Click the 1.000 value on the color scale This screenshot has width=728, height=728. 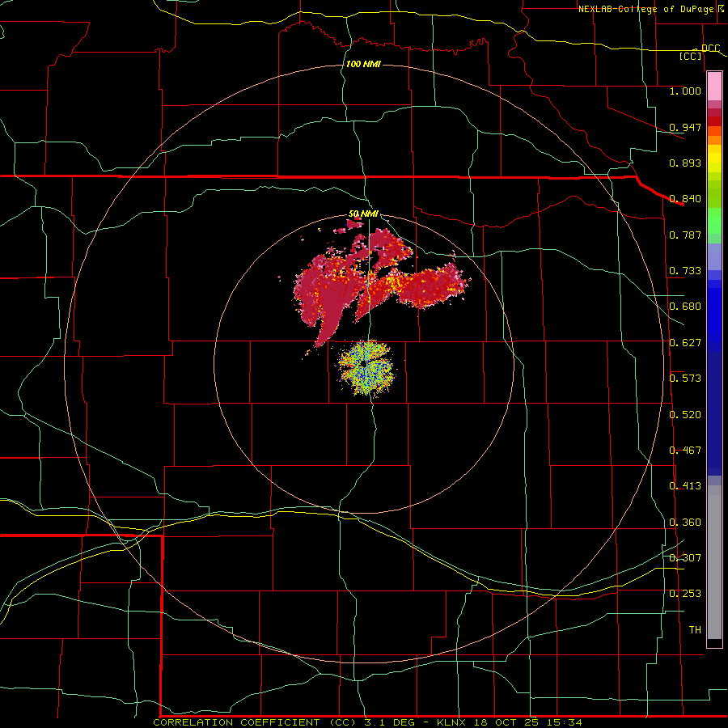pos(685,91)
